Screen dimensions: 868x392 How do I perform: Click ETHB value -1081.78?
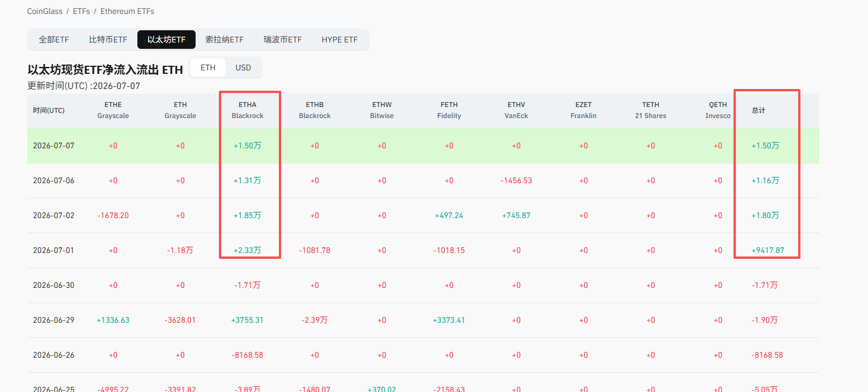pyautogui.click(x=314, y=250)
